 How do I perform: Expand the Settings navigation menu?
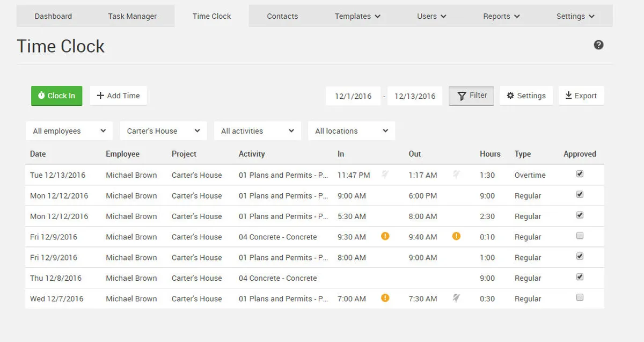(576, 16)
